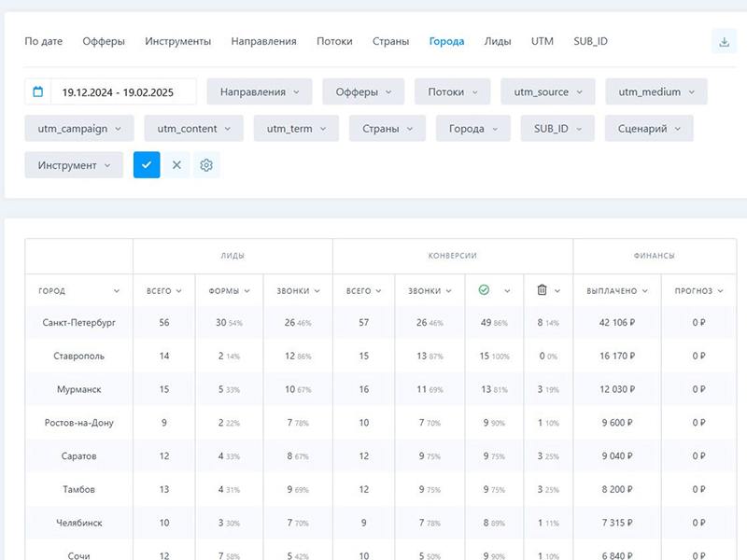Click the 7 315 ₽ paid amount
The image size is (747, 560).
617,523
